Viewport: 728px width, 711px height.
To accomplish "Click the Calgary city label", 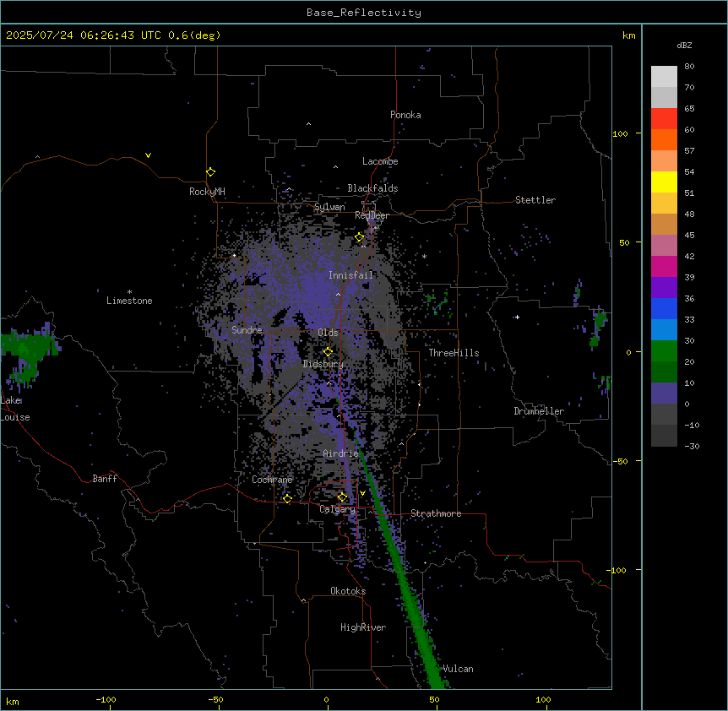I will pos(337,509).
